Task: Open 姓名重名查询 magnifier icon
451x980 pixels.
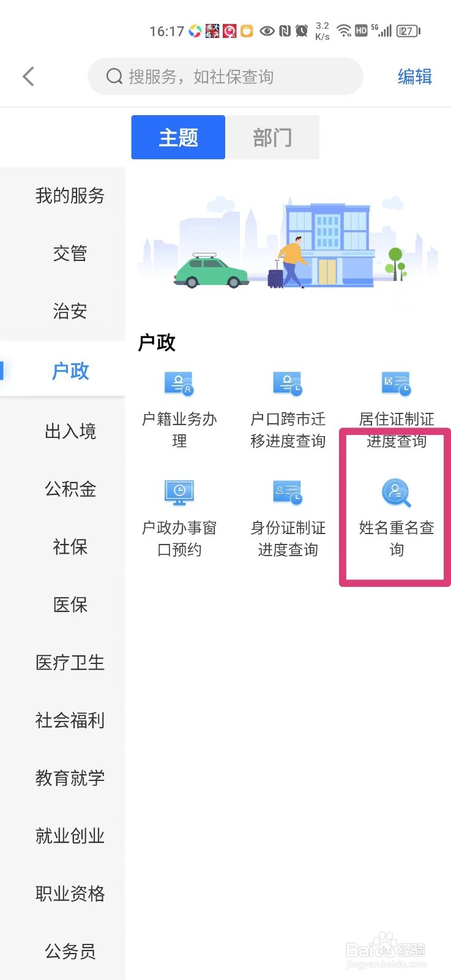Action: 397,493
